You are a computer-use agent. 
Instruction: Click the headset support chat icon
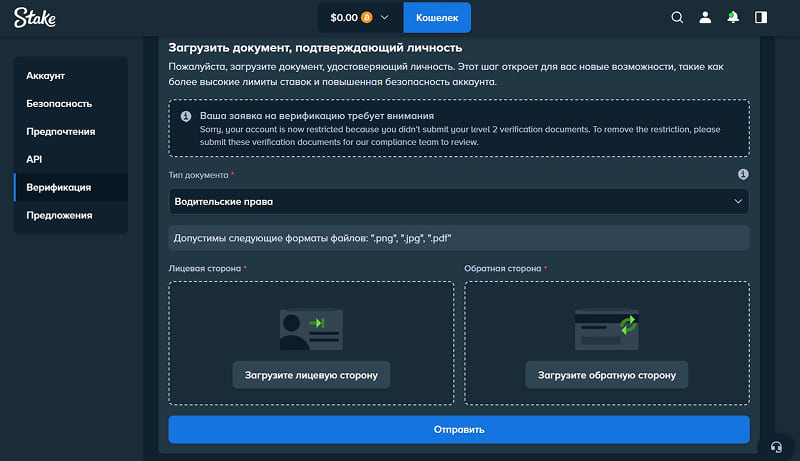(x=775, y=446)
